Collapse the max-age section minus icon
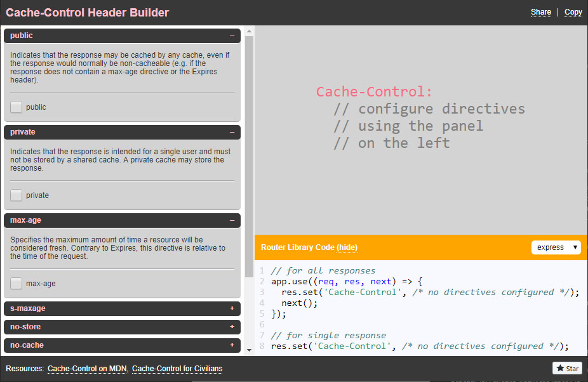Viewport: 588px width, 382px height. [232, 221]
